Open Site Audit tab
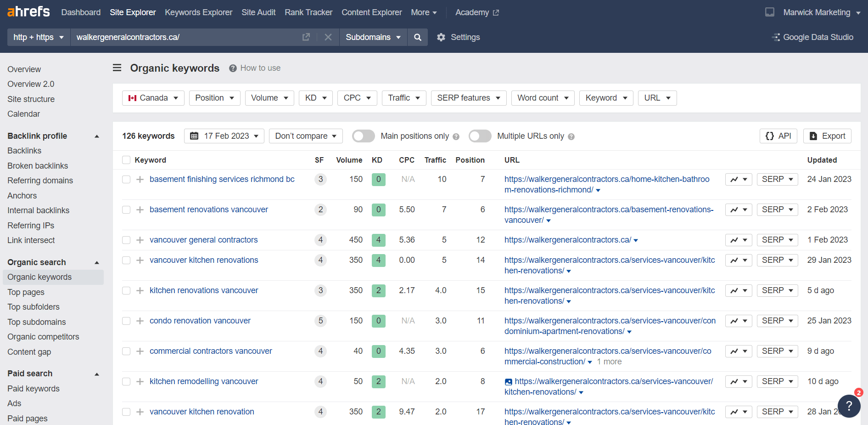868x425 pixels. (x=258, y=12)
